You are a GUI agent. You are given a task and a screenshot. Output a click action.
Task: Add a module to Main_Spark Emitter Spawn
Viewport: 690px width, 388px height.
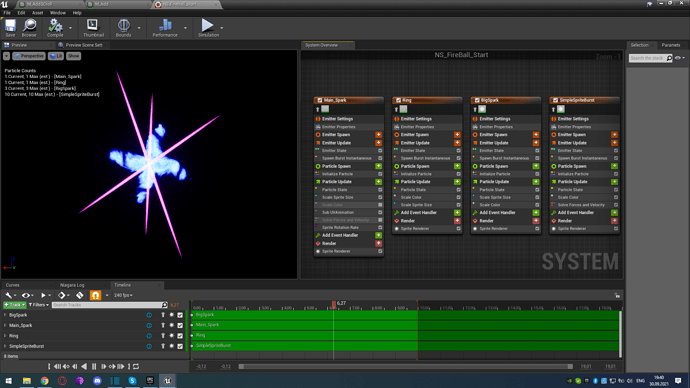tap(378, 135)
